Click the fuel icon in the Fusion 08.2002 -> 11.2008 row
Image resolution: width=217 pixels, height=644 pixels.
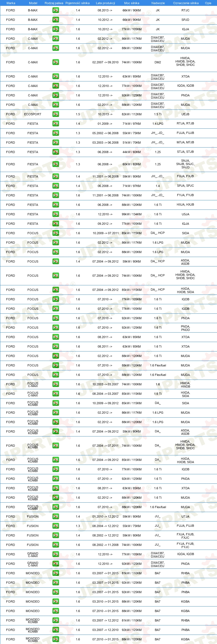click(55, 545)
